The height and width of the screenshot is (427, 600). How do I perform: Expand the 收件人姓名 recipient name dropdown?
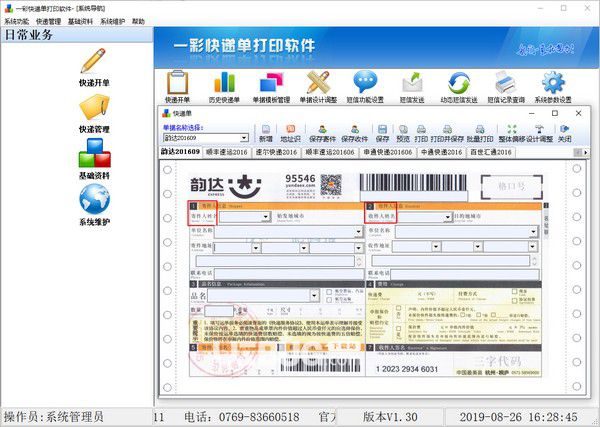tap(448, 217)
